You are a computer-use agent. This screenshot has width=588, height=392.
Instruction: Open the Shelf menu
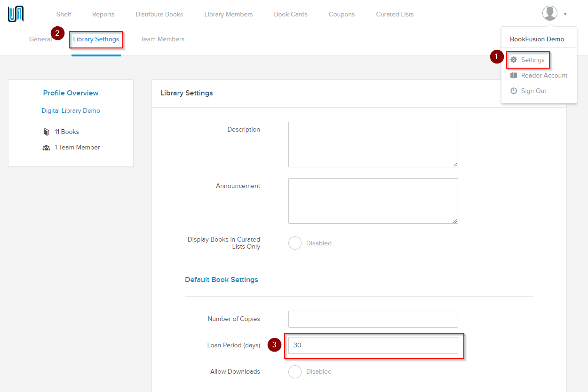[64, 14]
